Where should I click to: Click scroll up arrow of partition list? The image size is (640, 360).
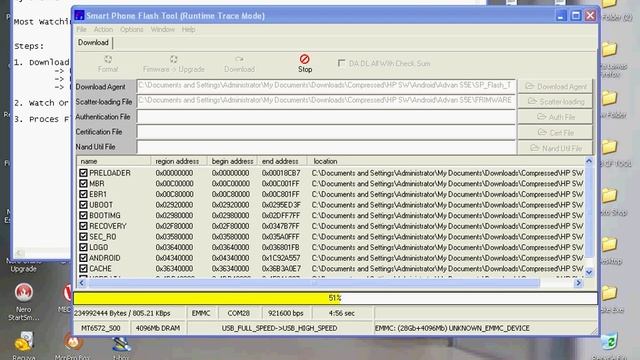pos(589,161)
